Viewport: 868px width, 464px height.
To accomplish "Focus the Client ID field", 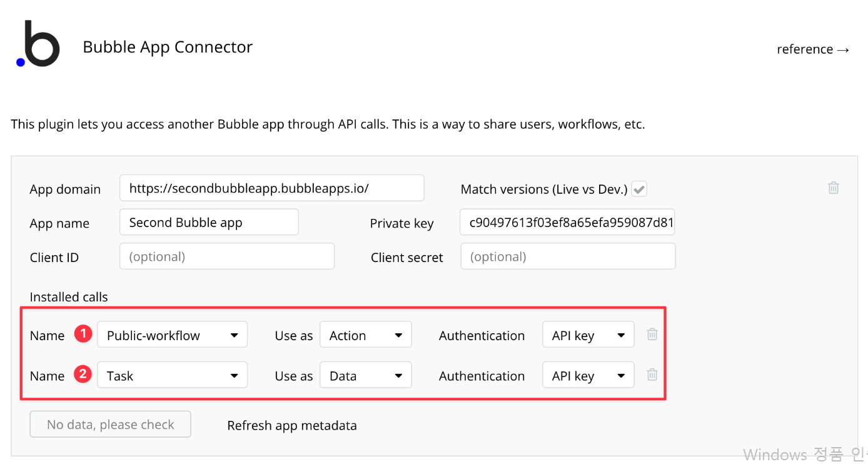I will pyautogui.click(x=227, y=257).
